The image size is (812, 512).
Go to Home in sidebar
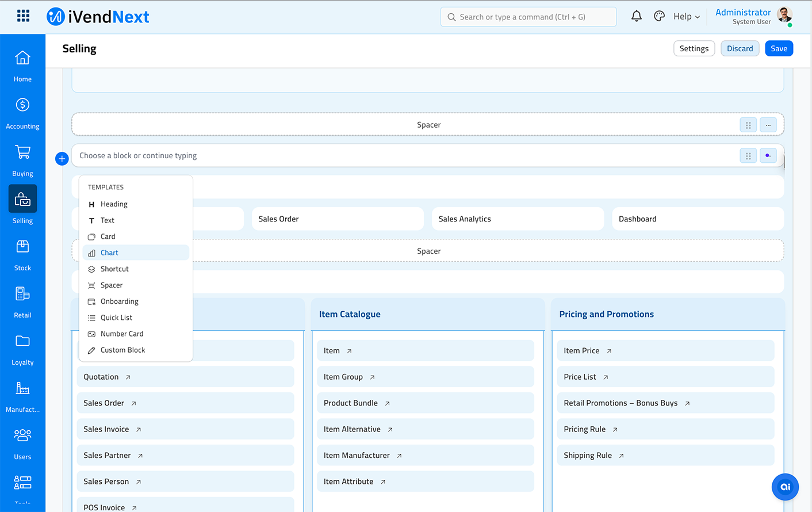[22, 66]
